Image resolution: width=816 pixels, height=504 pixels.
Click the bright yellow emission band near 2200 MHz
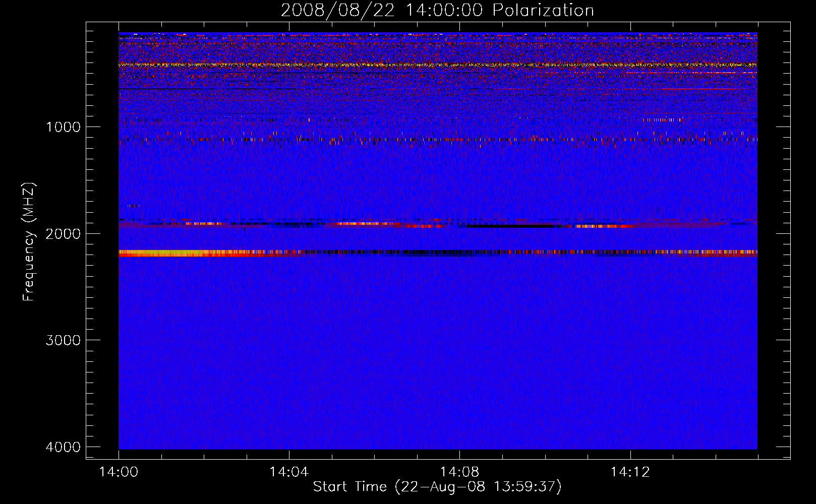(438, 253)
